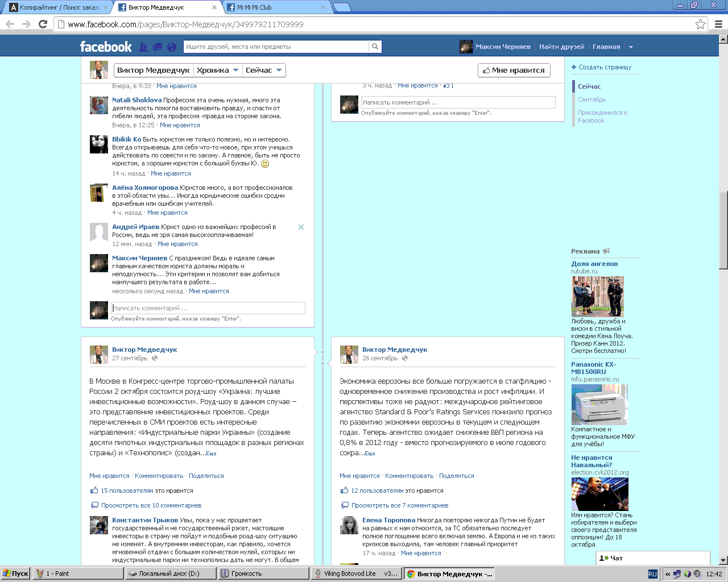Switch to the Копирайтинг / Поиск заказов tab
This screenshot has width=728, height=582.
[x=57, y=7]
